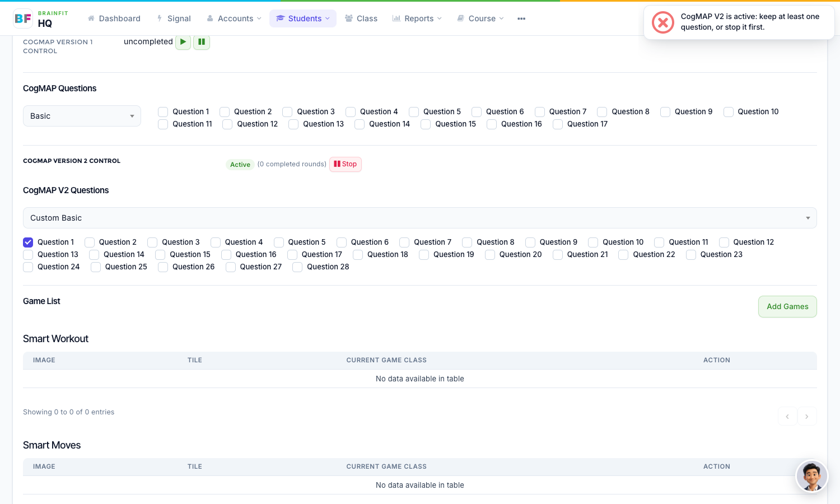Navigate to Class page
Viewport: 840px width, 504px height.
(x=361, y=18)
